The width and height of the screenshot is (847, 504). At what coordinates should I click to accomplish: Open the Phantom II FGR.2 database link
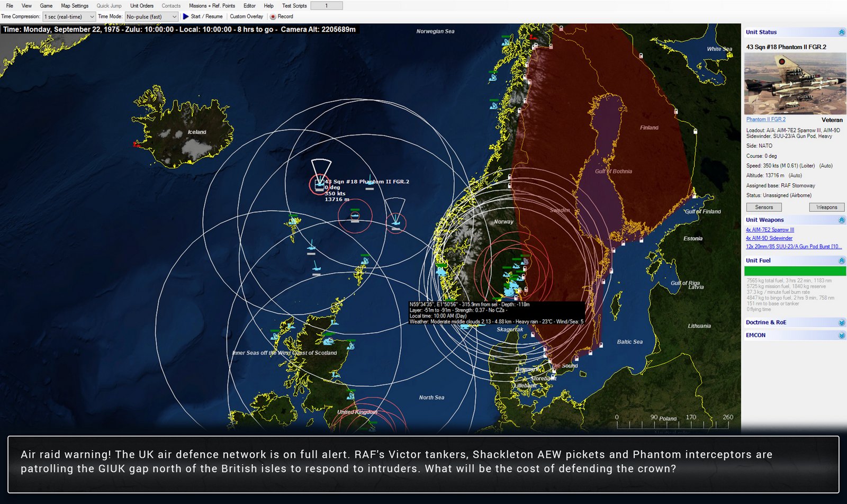pos(766,120)
